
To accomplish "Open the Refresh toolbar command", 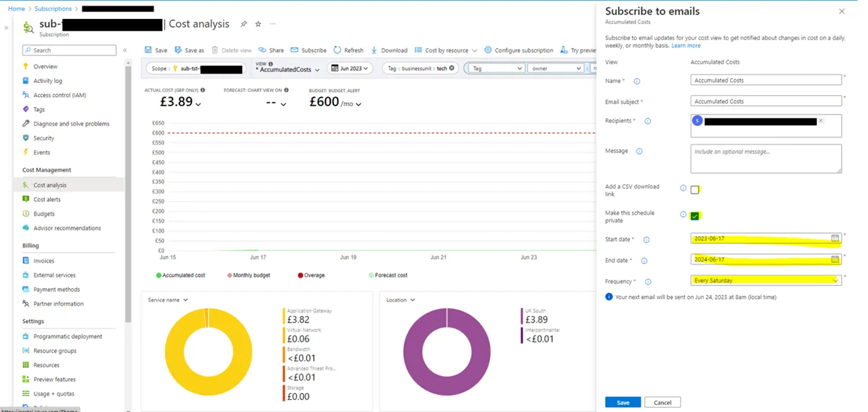I will (348, 50).
